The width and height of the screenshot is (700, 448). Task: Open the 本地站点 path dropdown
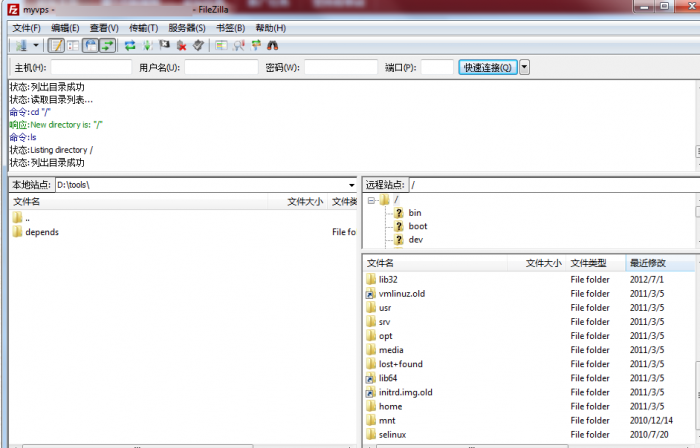click(352, 185)
